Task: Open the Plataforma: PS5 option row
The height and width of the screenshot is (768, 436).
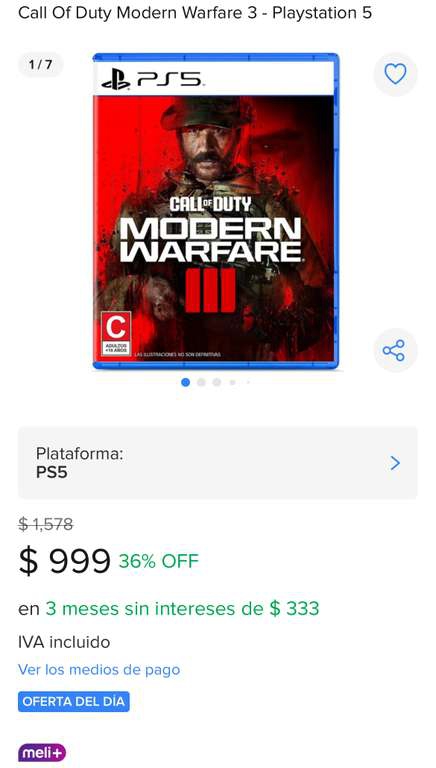Action: pos(218,463)
